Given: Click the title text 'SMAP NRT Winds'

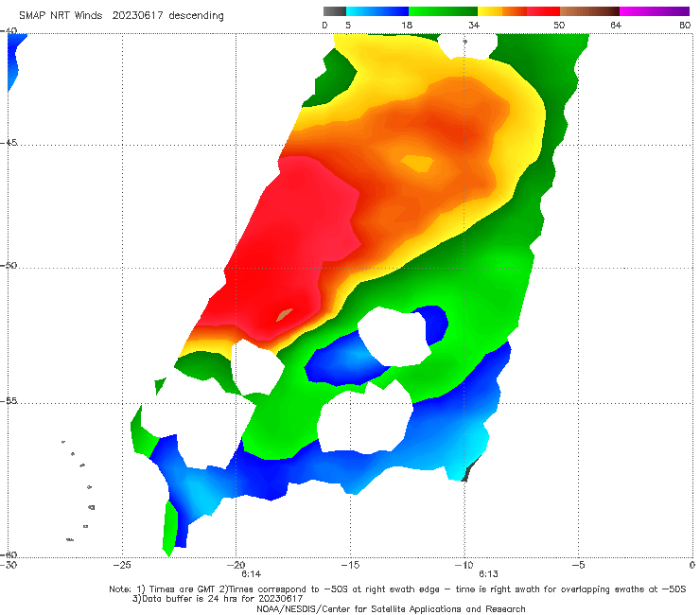Looking at the screenshot, I should 61,15.
